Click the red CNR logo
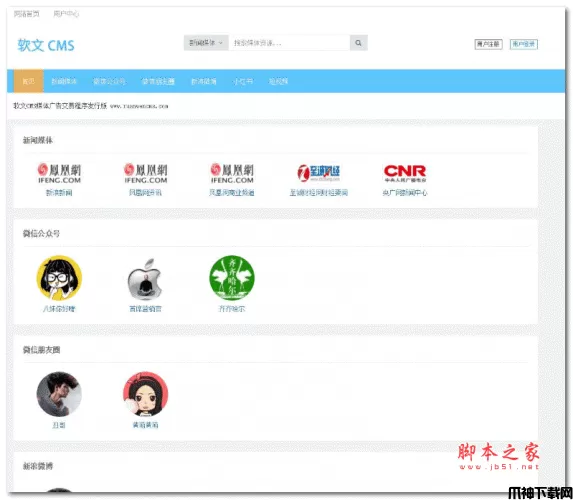Viewport: 573px width, 500px height. coord(405,173)
